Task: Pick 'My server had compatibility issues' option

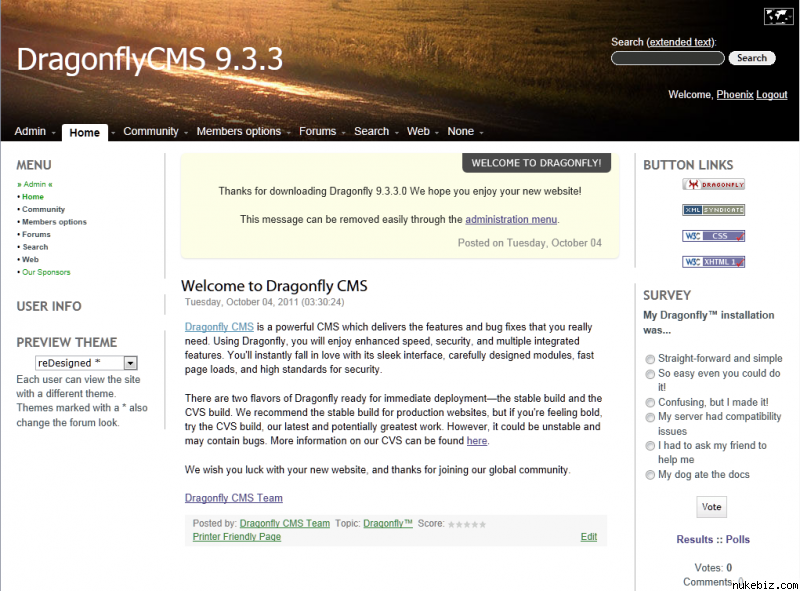Action: (x=650, y=417)
